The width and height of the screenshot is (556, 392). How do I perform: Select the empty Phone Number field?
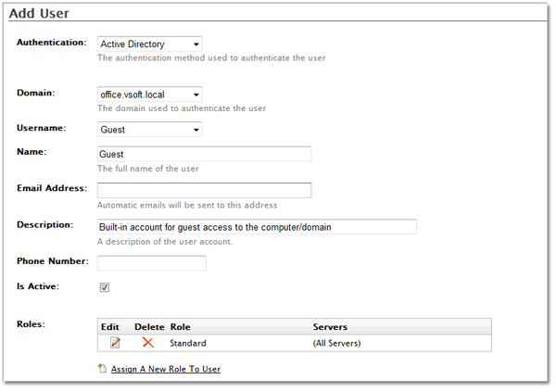151,263
